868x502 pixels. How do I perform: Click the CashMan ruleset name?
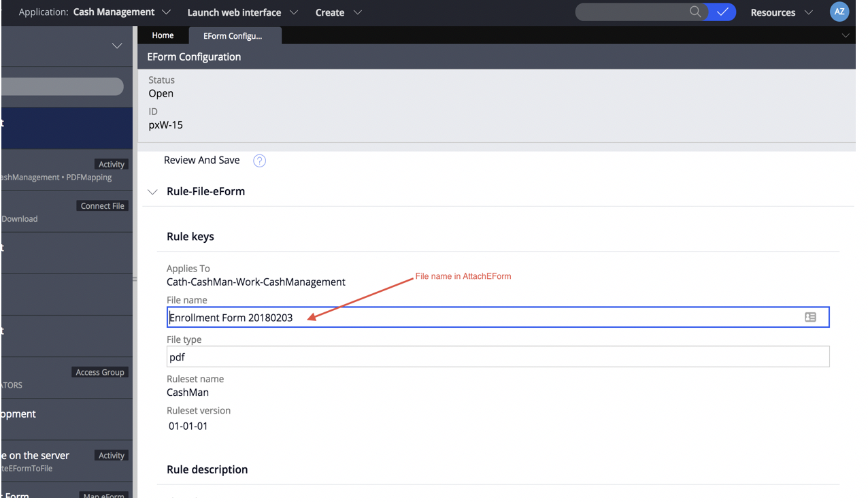(x=188, y=392)
